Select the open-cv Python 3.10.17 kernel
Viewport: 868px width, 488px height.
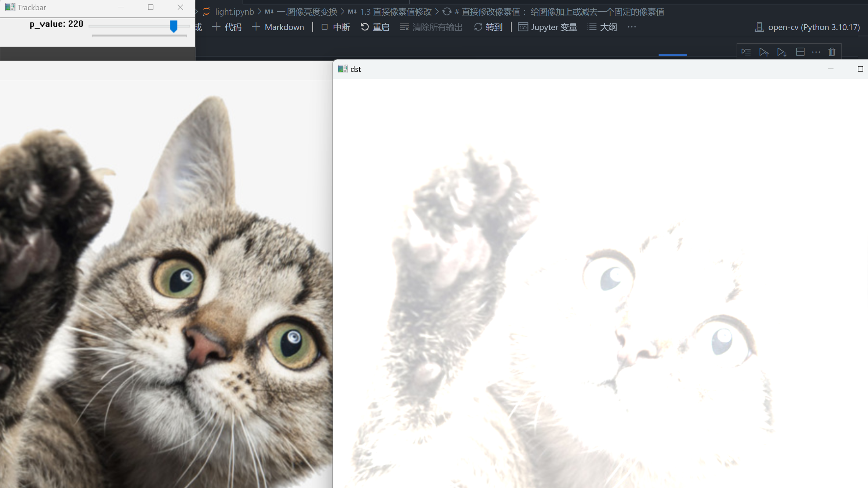click(807, 27)
